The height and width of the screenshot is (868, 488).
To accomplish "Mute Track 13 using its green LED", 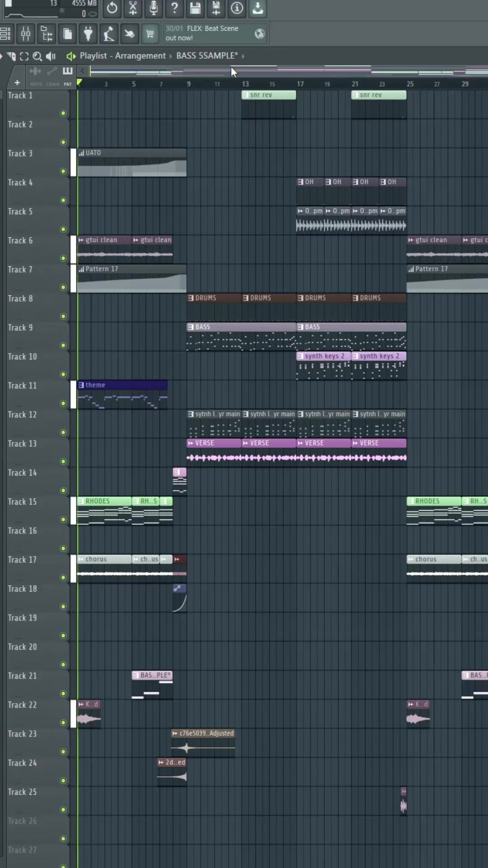I will point(63,462).
